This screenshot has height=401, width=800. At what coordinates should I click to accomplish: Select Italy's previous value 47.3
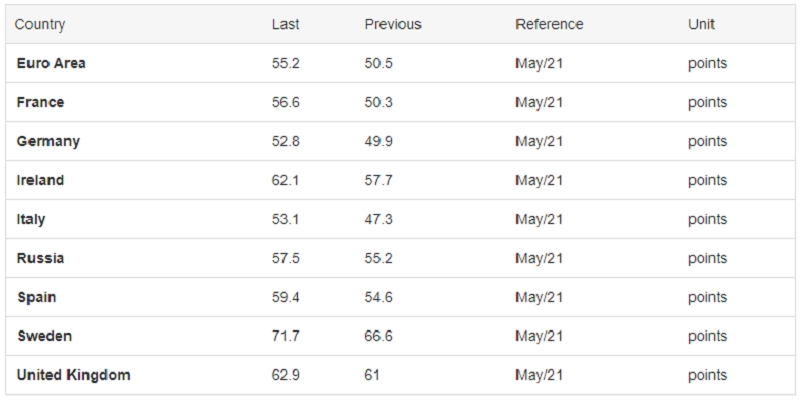[x=379, y=219]
